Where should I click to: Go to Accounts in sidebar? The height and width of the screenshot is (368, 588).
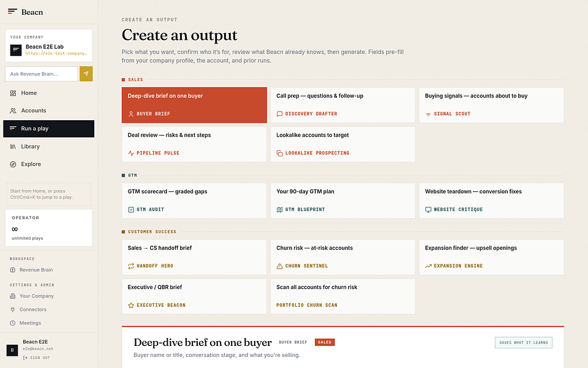(x=49, y=111)
